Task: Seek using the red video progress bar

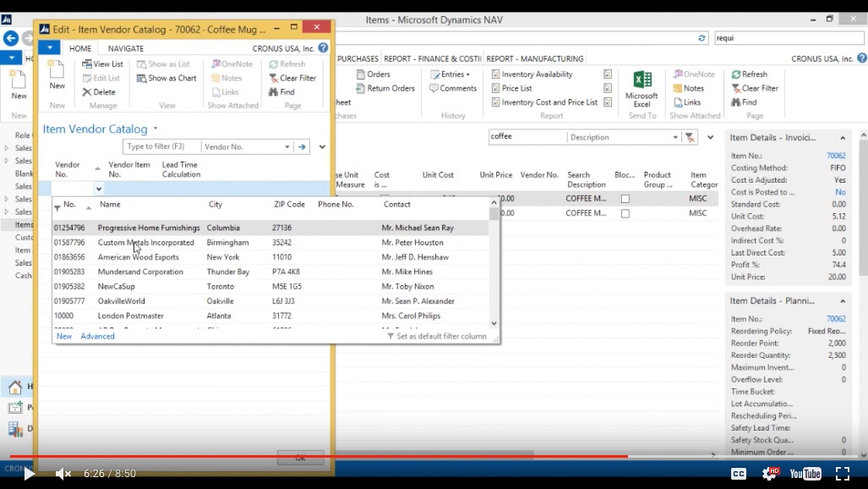Action: tap(319, 456)
